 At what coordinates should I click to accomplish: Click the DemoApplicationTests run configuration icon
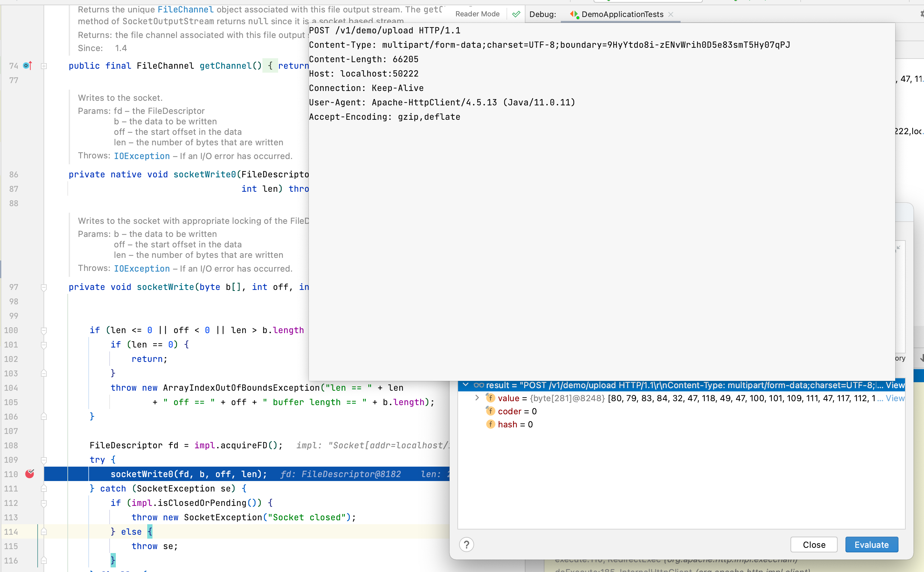574,14
